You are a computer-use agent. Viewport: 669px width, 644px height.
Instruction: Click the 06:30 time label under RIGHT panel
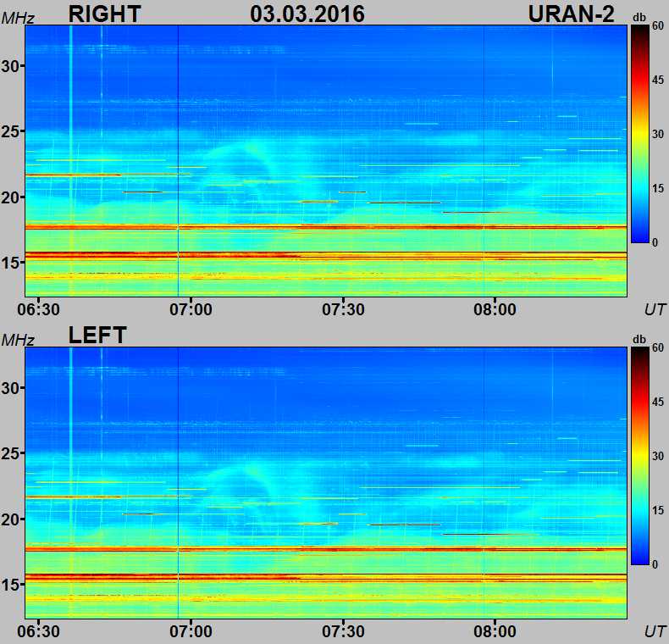click(x=38, y=309)
